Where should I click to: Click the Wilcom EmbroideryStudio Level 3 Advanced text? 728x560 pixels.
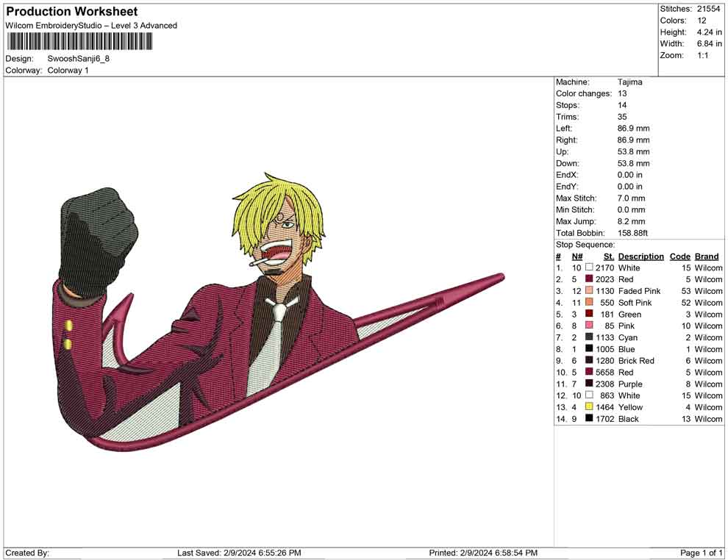pos(91,26)
